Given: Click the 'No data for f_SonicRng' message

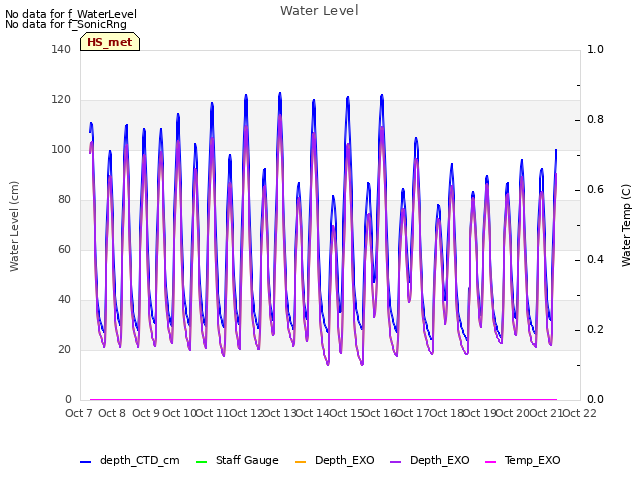Looking at the screenshot, I should [66, 24].
